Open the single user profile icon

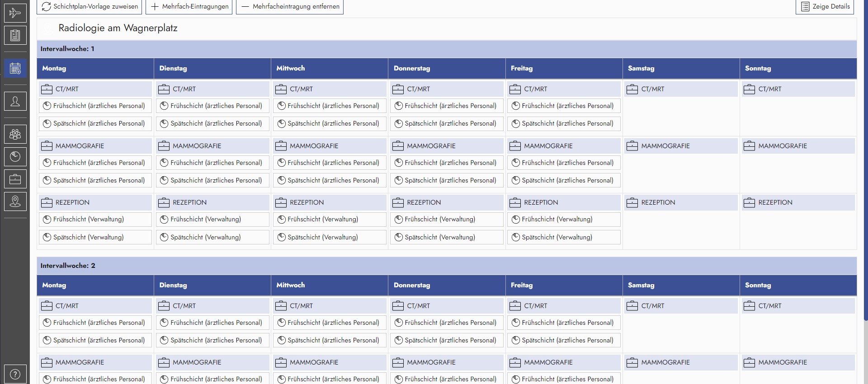coord(15,101)
